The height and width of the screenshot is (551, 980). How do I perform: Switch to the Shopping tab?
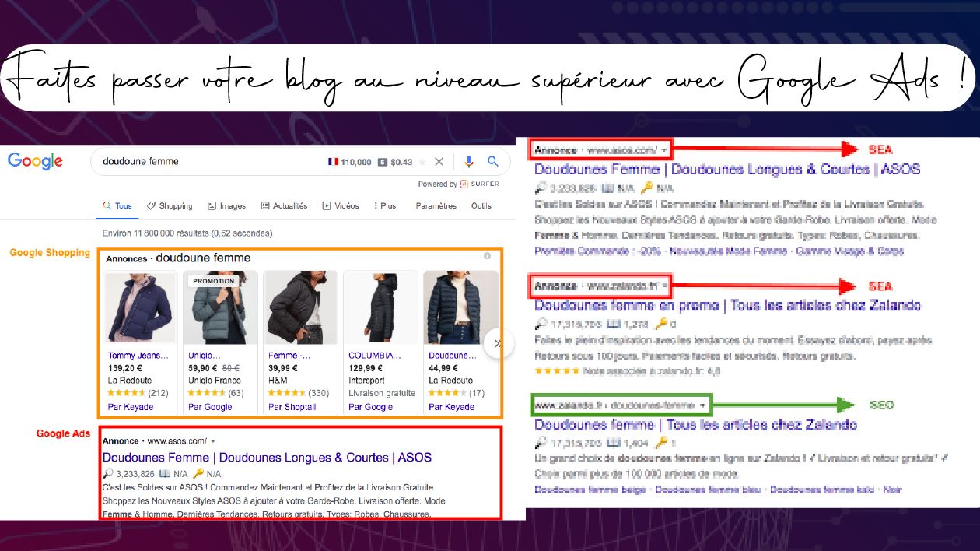(170, 206)
